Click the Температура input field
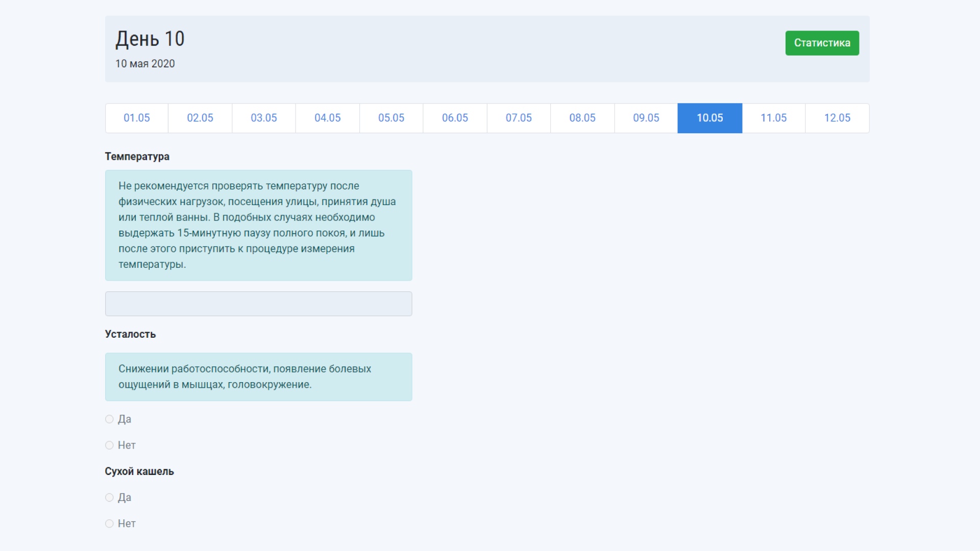 tap(258, 304)
